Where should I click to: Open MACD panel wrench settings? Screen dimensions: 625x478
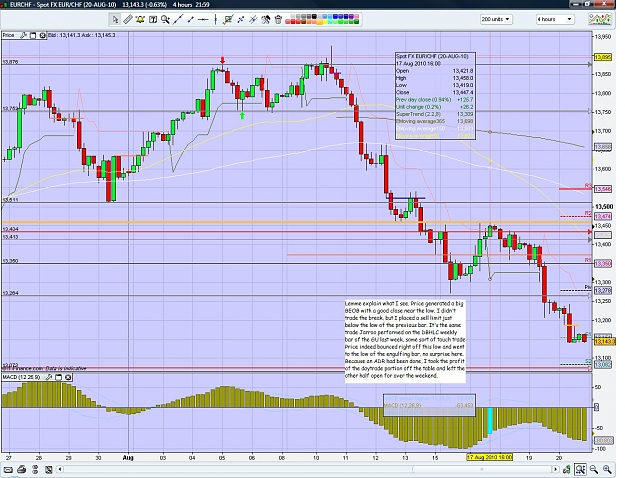[x=49, y=377]
